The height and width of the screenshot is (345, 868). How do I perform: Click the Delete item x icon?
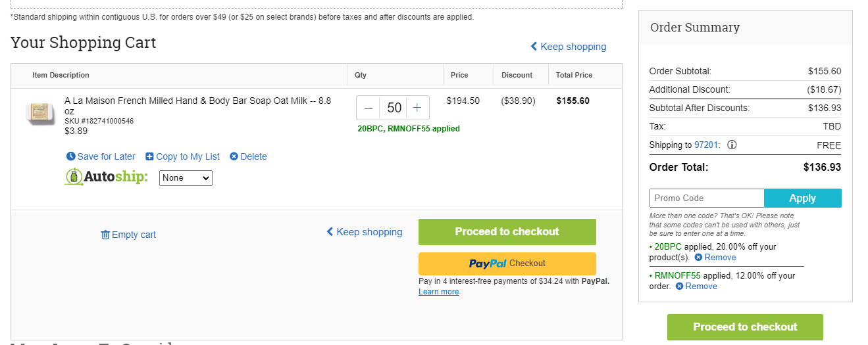[234, 156]
